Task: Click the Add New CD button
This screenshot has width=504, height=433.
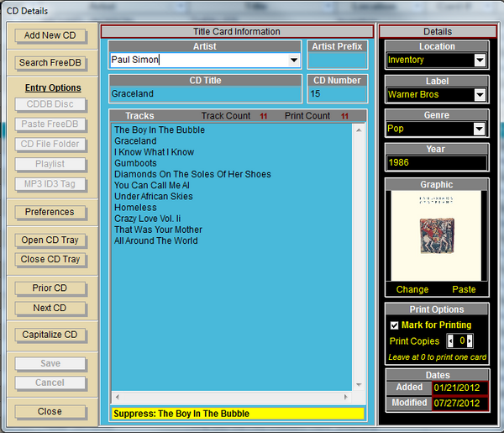Action: coord(50,35)
